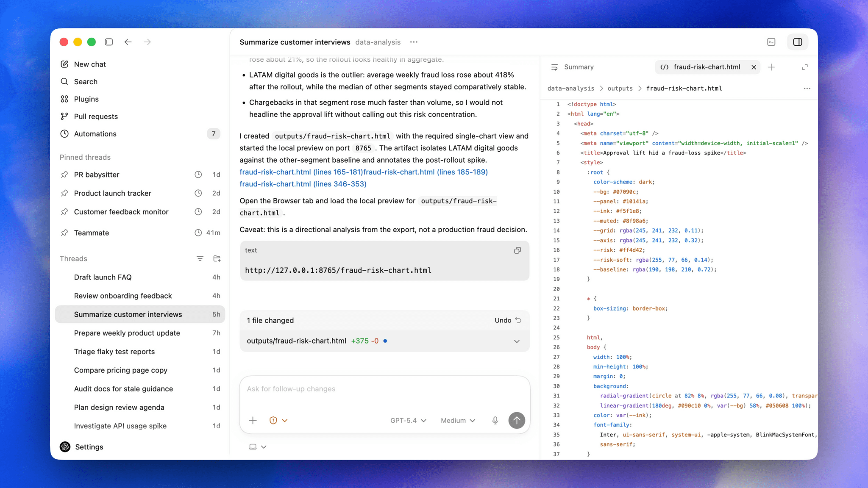
Task: Open the GPT-5.4 model selector
Action: point(408,420)
